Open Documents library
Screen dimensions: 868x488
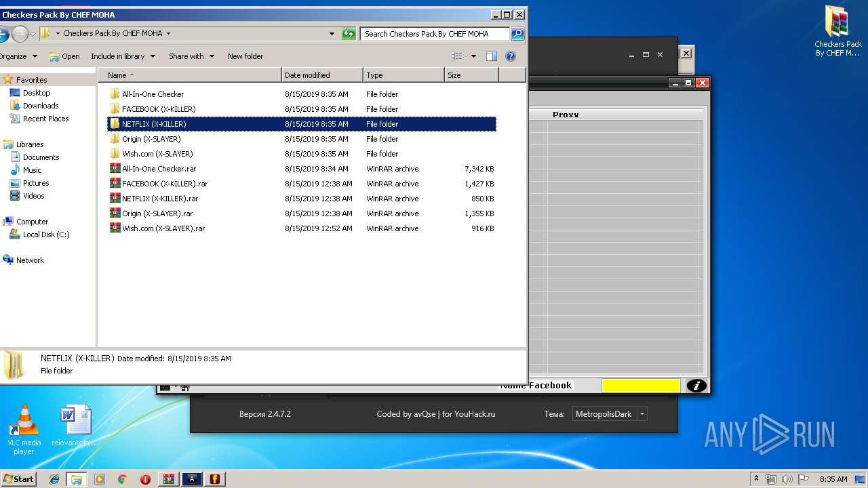click(35, 157)
